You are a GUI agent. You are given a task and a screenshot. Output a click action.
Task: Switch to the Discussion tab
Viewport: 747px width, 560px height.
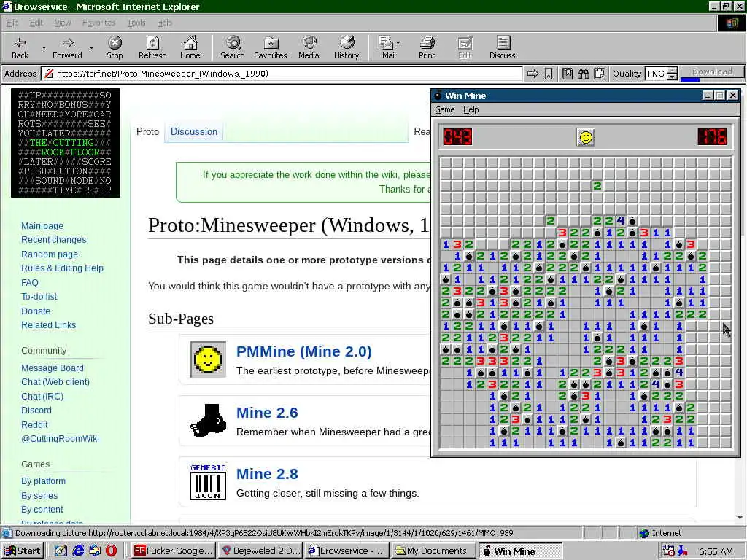coord(194,131)
